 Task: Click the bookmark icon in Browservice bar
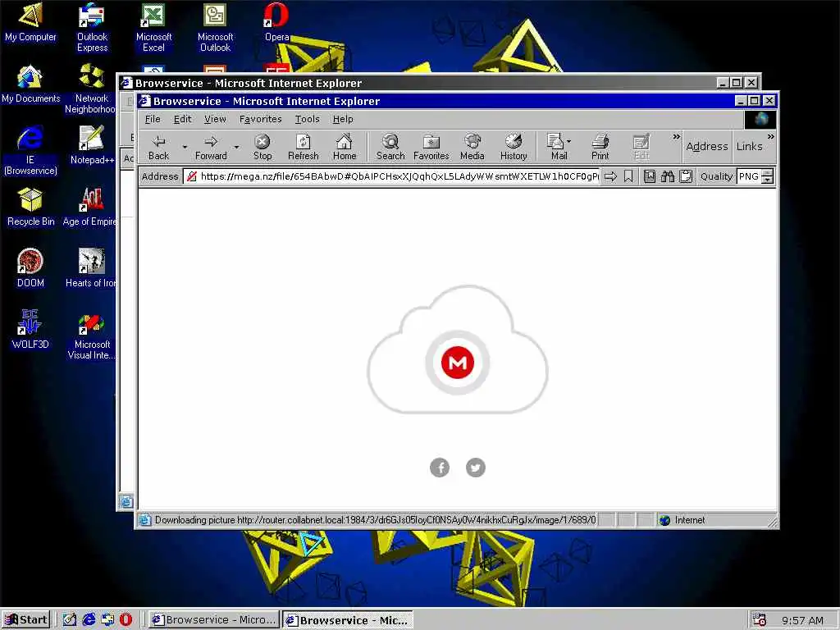pos(628,176)
